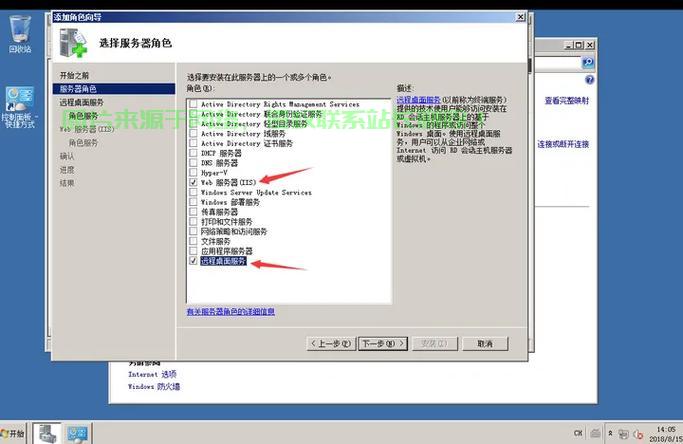This screenshot has height=444, width=683.
Task: Select 远程桌面服务 step in wizard sidebar
Action: pyautogui.click(x=81, y=102)
